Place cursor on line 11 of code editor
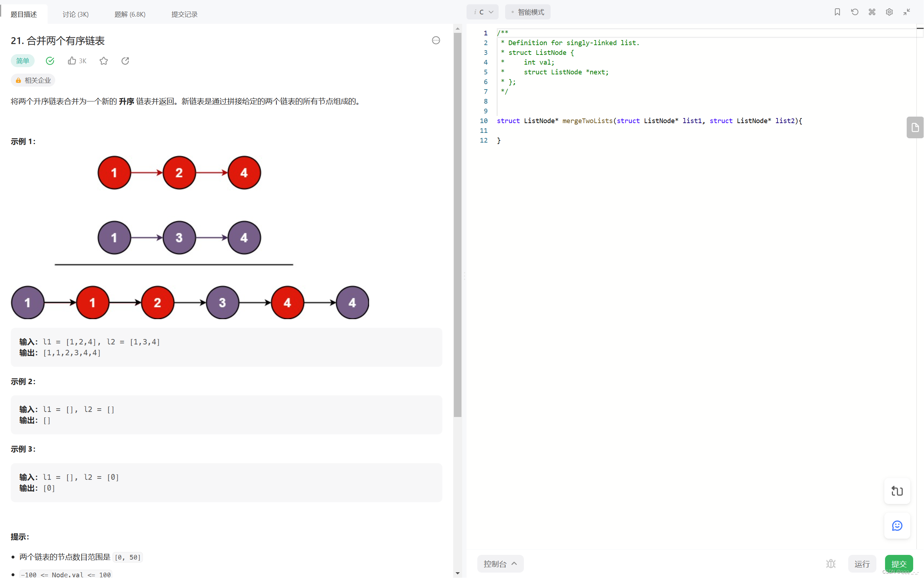This screenshot has width=924, height=578. click(707, 131)
